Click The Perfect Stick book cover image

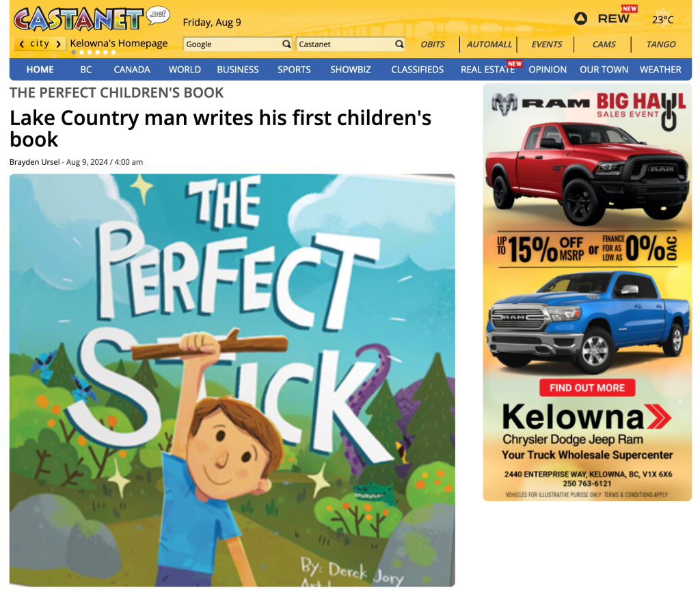coord(232,380)
